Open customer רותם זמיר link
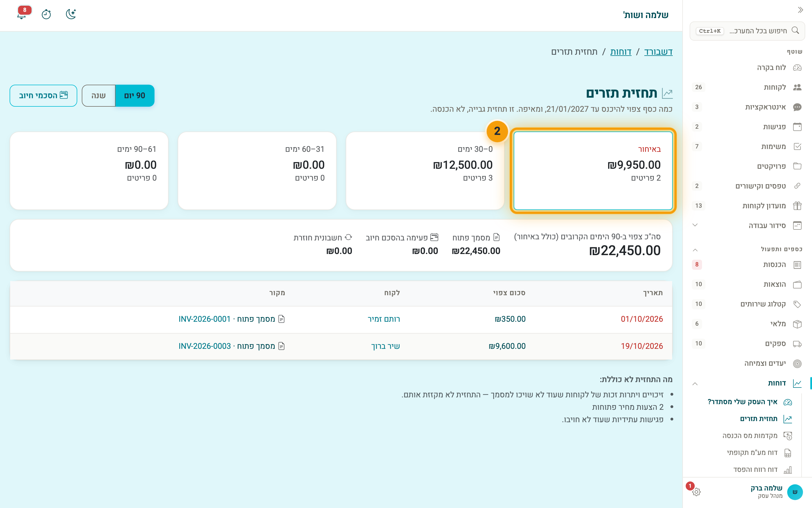Screen dimensions: 812x508 [384, 319]
